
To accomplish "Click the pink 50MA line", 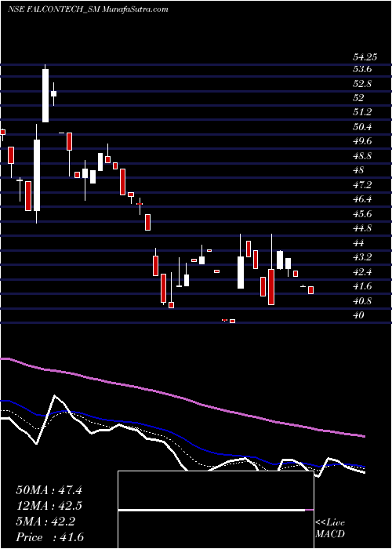I will (182, 398).
